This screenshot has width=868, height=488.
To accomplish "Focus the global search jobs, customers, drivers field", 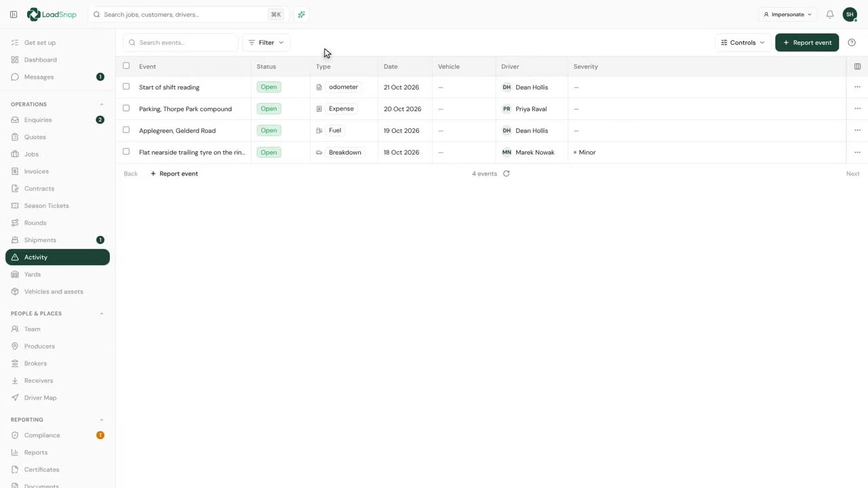I will coord(187,14).
